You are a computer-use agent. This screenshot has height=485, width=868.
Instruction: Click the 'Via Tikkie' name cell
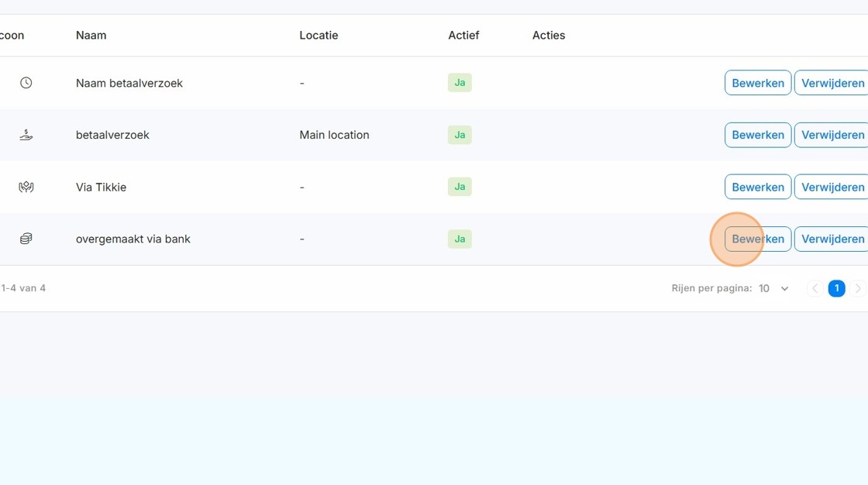click(x=101, y=187)
